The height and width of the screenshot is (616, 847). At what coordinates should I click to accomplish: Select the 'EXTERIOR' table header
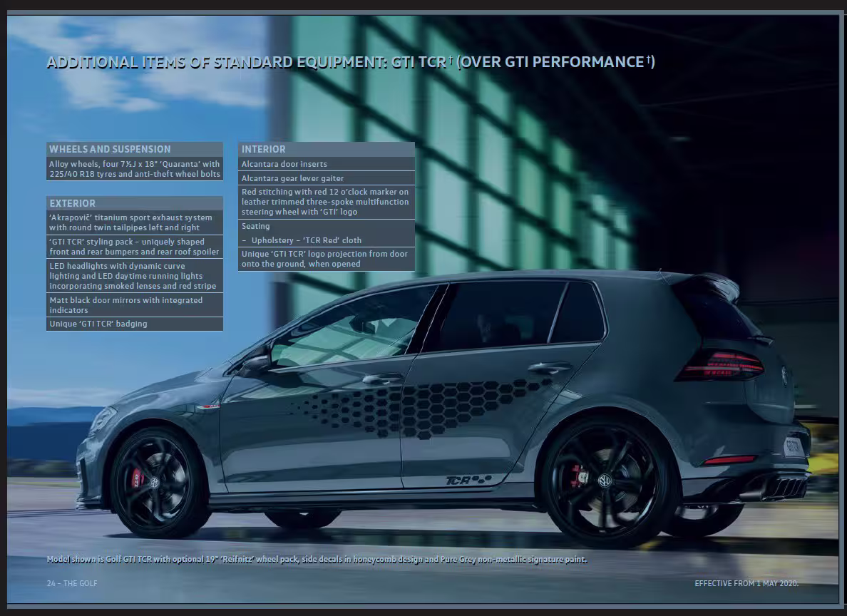135,203
